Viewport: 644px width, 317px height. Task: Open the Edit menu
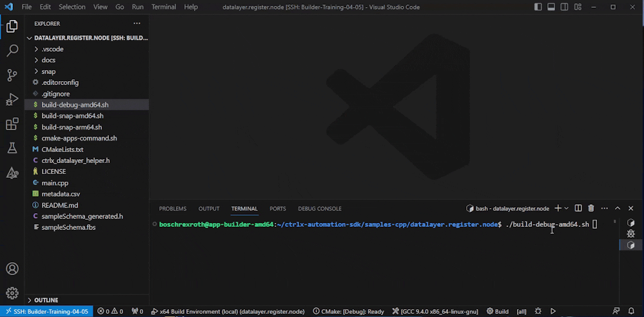(x=45, y=7)
